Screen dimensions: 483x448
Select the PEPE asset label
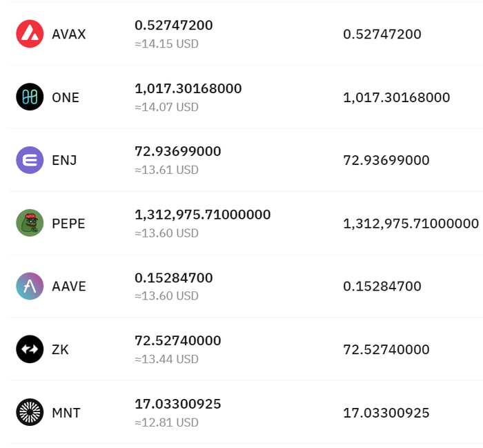[68, 224]
